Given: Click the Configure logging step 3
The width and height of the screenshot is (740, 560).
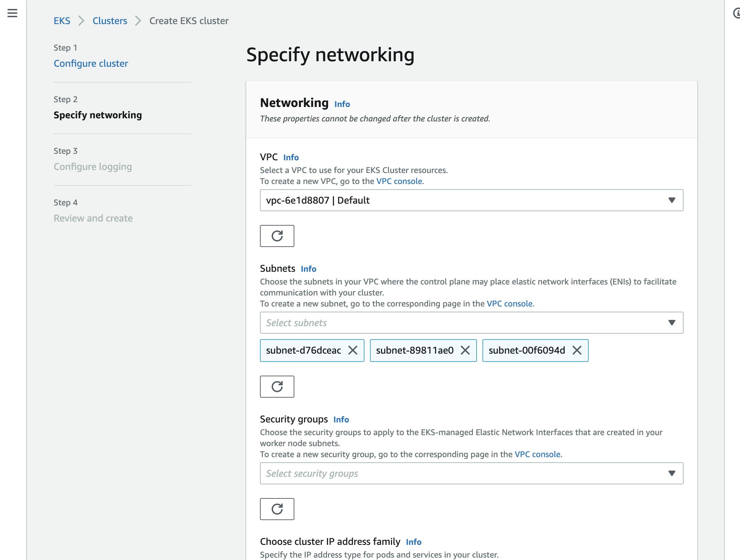Looking at the screenshot, I should coord(93,166).
